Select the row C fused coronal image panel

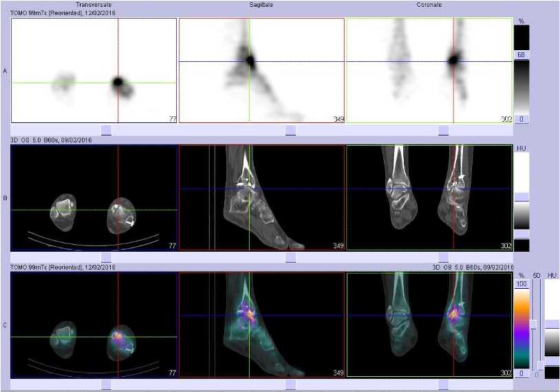coord(429,325)
